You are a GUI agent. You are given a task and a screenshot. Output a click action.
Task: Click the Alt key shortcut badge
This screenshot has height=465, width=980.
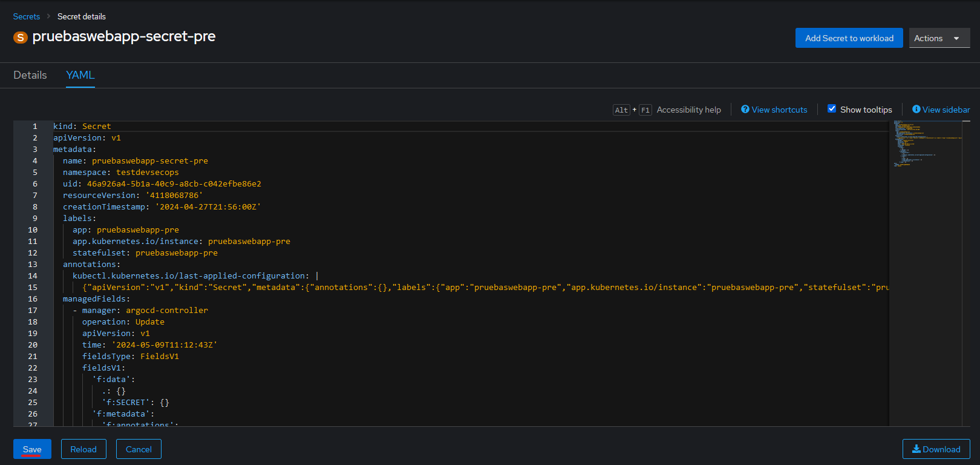click(621, 110)
